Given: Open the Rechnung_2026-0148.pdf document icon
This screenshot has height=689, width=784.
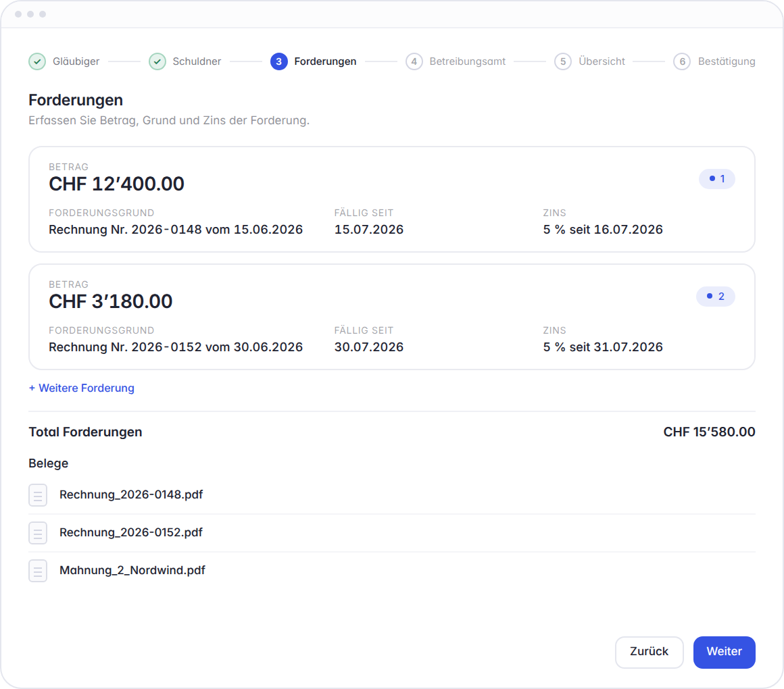Looking at the screenshot, I should coord(38,495).
